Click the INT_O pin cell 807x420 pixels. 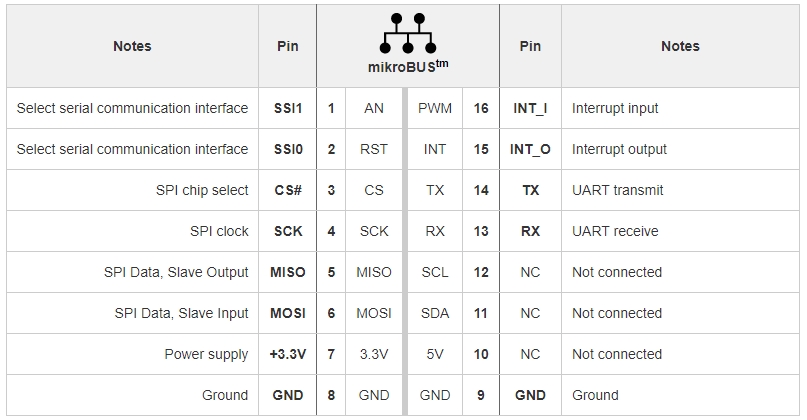[x=530, y=149]
